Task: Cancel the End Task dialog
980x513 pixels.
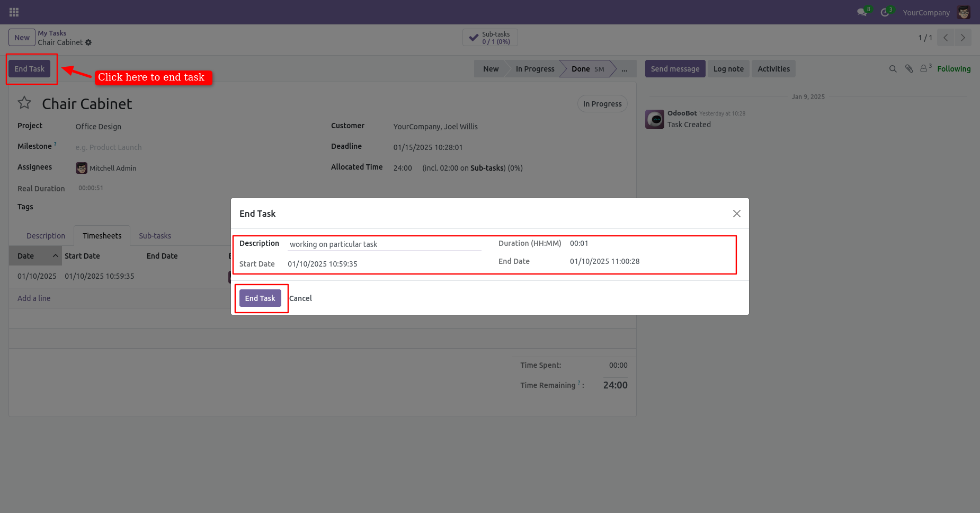Action: (300, 298)
